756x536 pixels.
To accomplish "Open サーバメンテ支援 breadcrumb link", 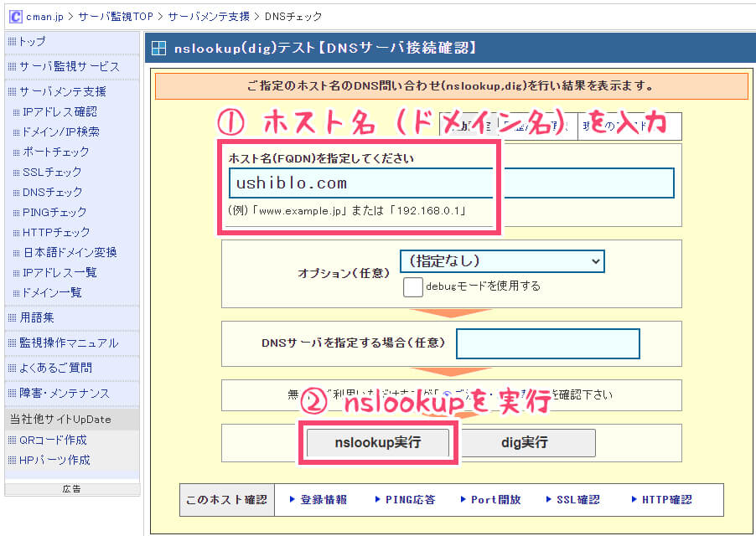I will (209, 17).
